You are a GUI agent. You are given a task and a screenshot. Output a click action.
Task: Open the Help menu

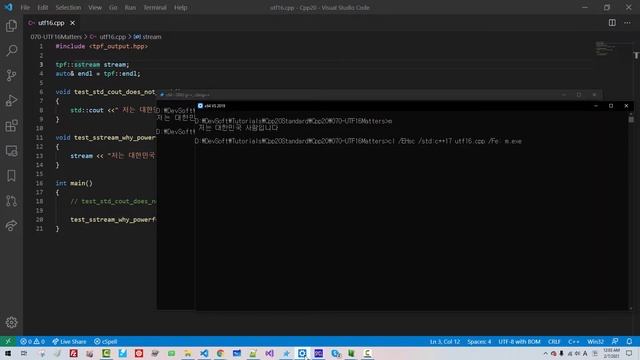[180, 7]
